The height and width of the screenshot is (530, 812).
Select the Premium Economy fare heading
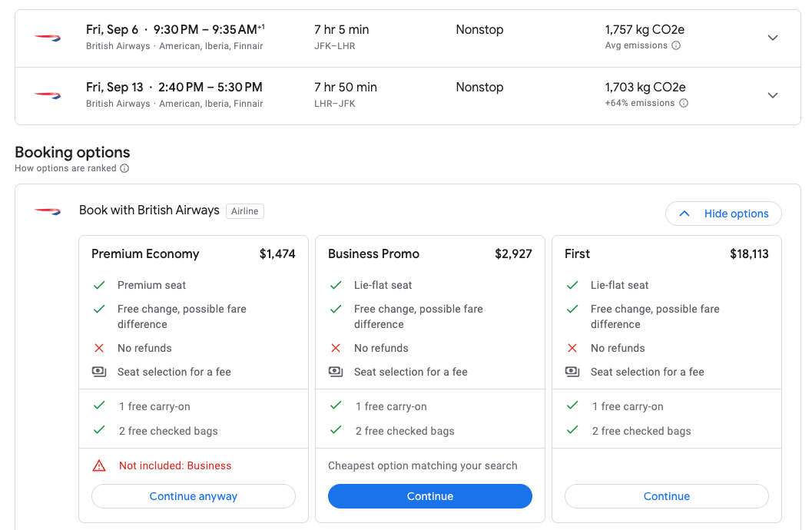coord(145,254)
